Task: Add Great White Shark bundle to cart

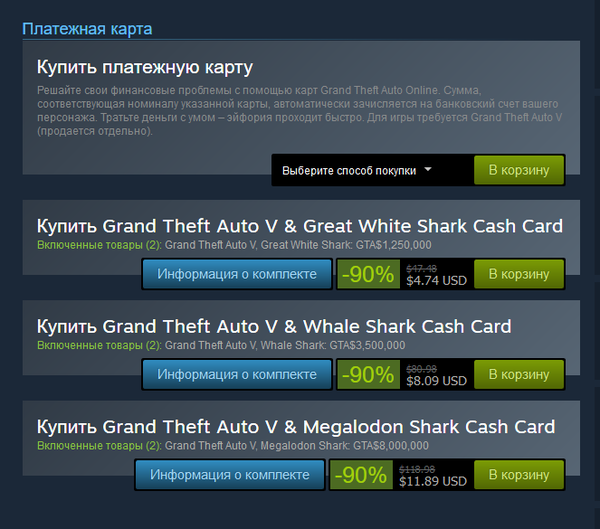Action: point(519,274)
